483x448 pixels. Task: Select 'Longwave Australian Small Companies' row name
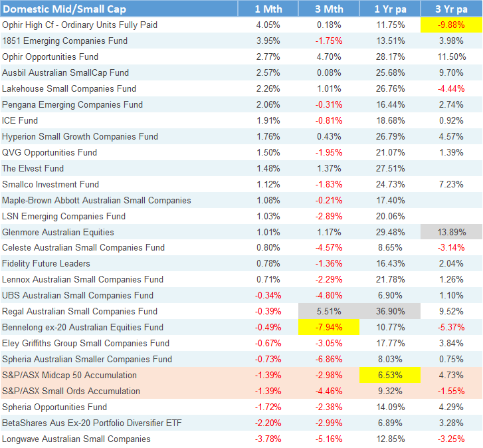(76, 439)
